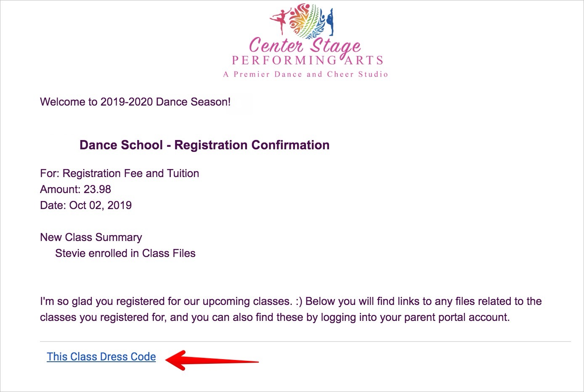Open the This Class Dress Code link
584x392 pixels.
(x=101, y=357)
